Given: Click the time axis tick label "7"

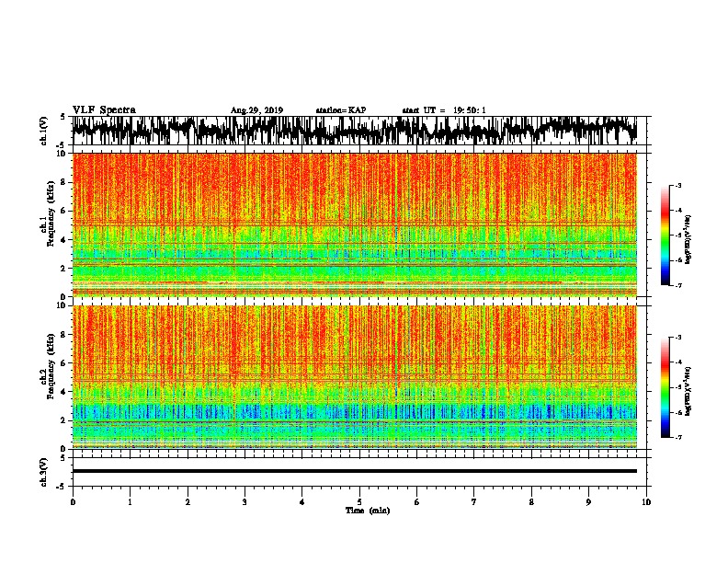Looking at the screenshot, I should 474,502.
